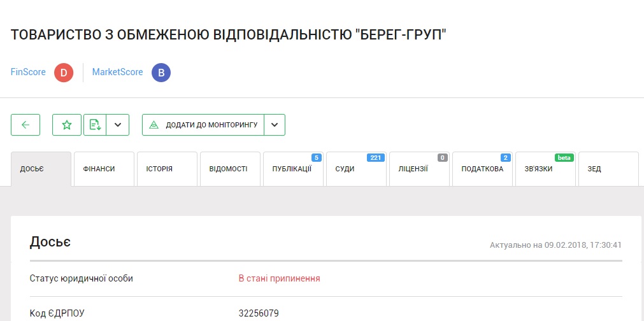The height and width of the screenshot is (321, 644).
Task: Open the Ліцензії tab
Action: pos(419,169)
